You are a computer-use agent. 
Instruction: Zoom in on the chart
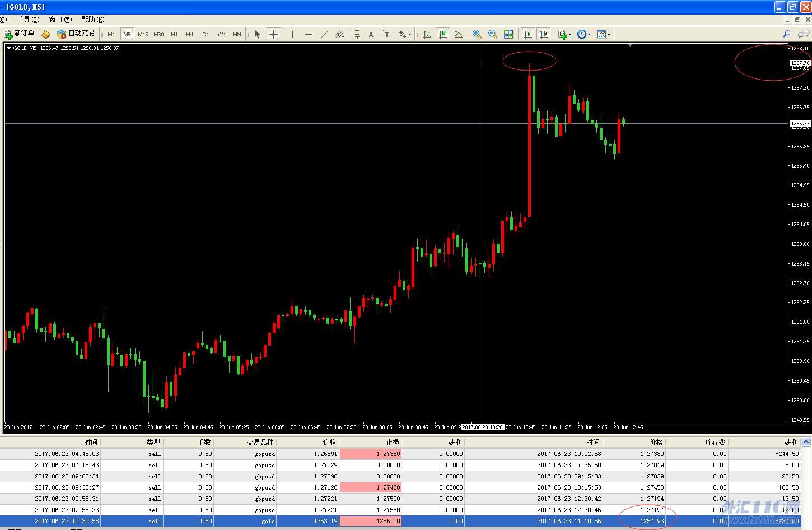477,34
